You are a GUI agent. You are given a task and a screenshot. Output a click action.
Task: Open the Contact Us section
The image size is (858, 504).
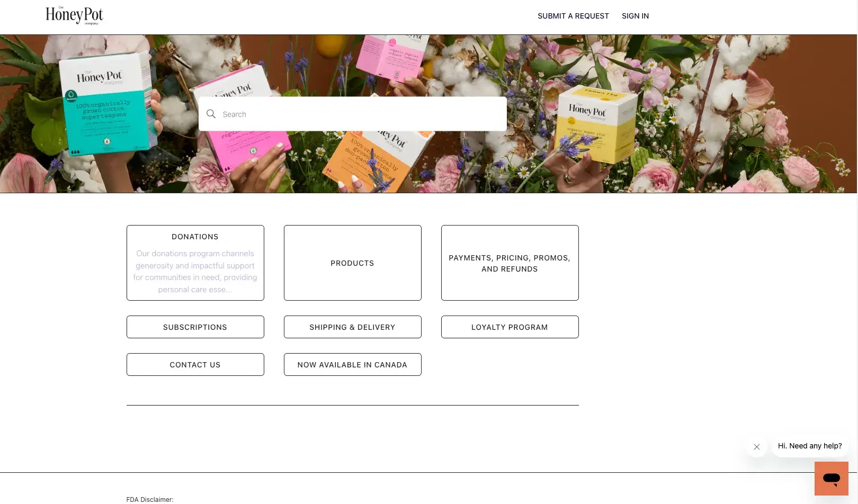(x=195, y=364)
